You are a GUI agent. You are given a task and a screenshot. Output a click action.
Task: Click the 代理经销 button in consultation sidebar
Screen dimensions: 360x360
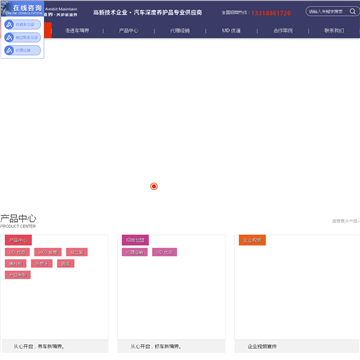[23, 50]
